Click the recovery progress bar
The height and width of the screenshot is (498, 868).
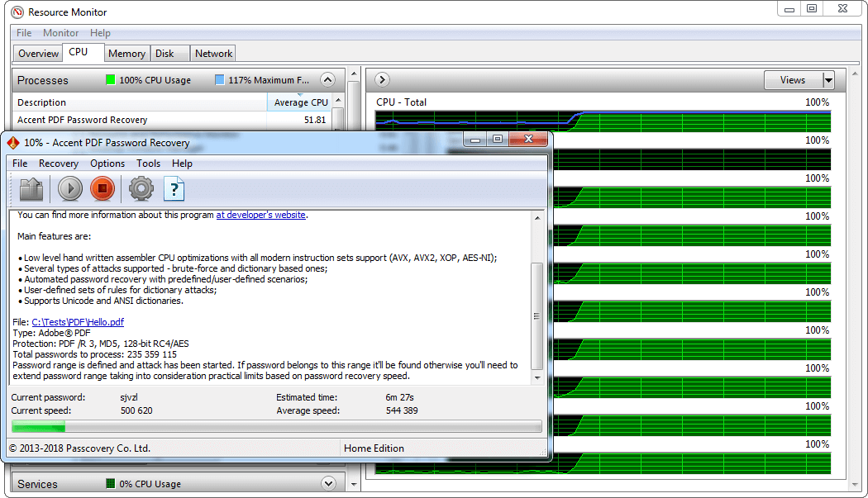click(276, 427)
